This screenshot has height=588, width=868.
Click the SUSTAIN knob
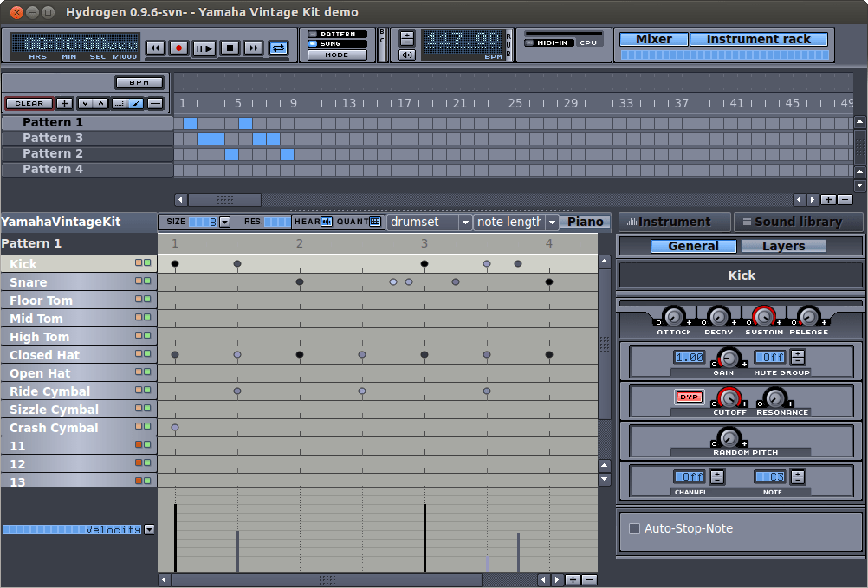764,316
